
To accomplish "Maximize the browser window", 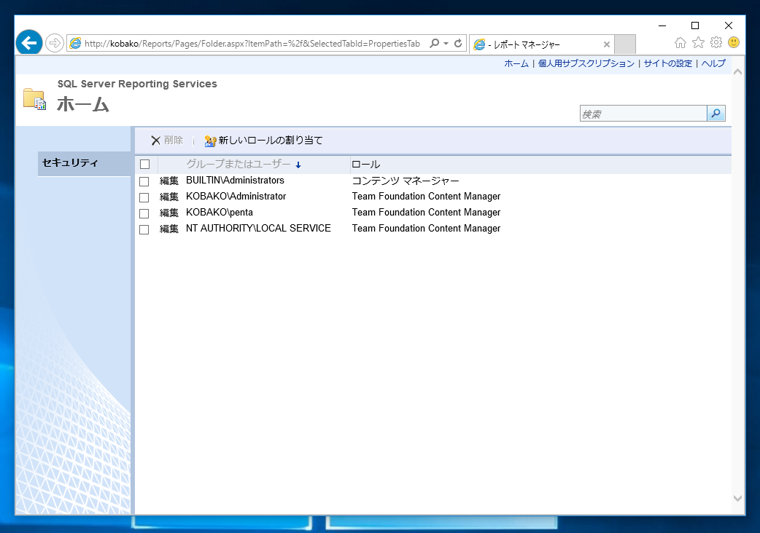I will 695,25.
